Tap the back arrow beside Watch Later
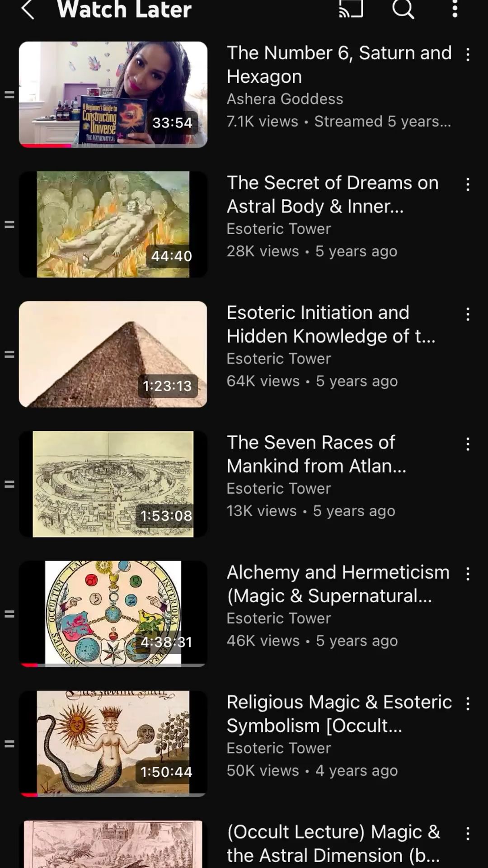 (x=28, y=9)
